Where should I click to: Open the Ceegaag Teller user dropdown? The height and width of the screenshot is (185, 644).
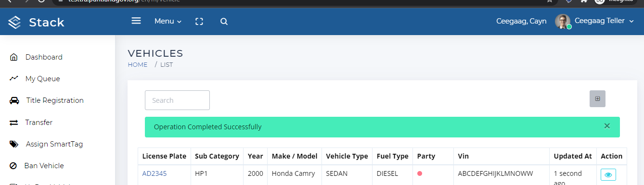[x=605, y=21]
